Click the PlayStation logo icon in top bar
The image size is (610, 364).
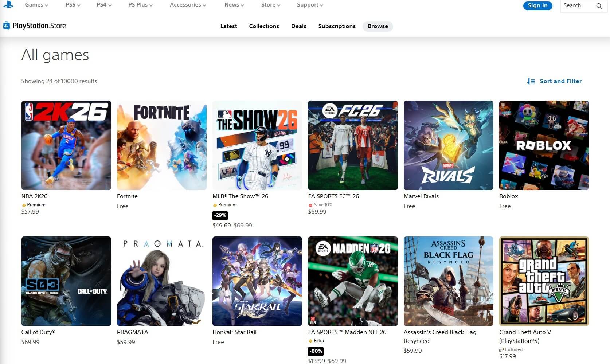8,5
